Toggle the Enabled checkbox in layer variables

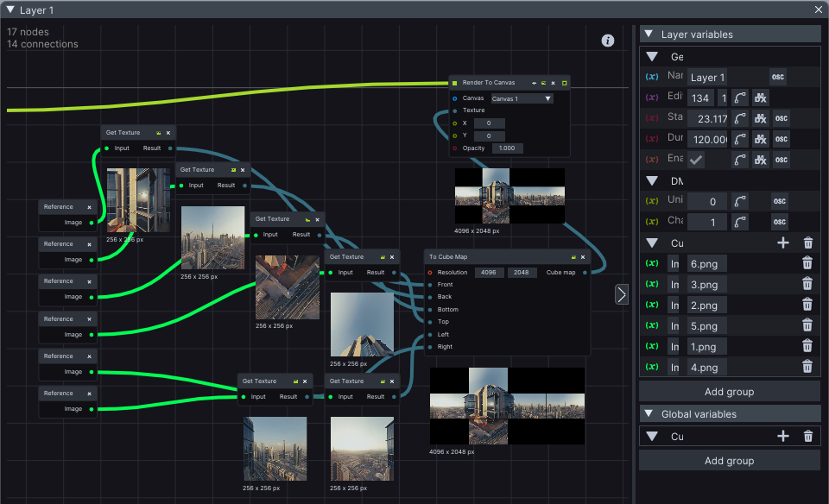point(696,160)
